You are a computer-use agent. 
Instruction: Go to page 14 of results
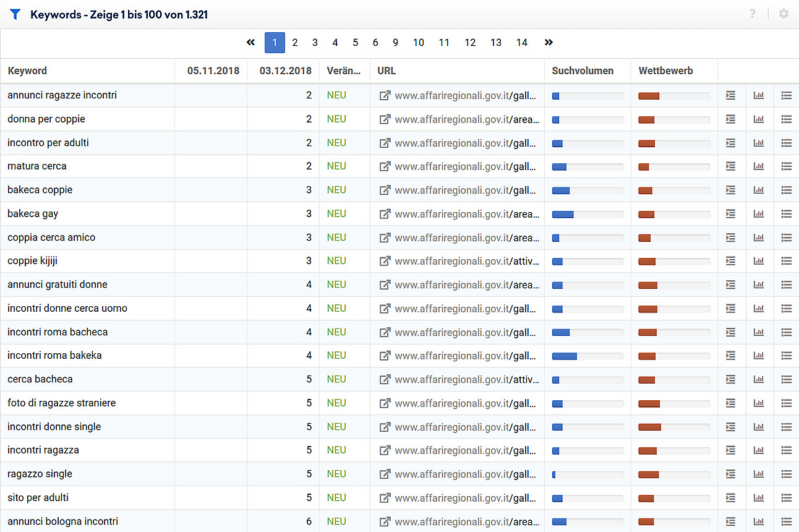click(522, 43)
